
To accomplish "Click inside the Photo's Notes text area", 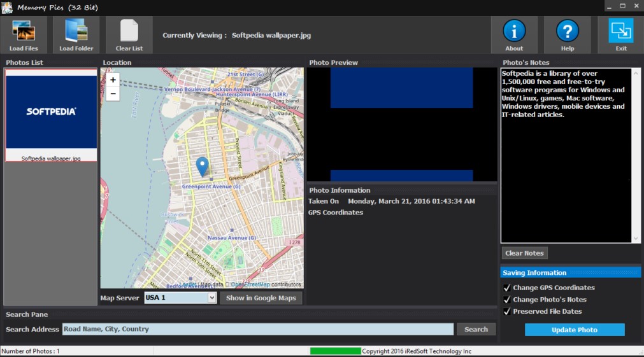I will (566, 155).
